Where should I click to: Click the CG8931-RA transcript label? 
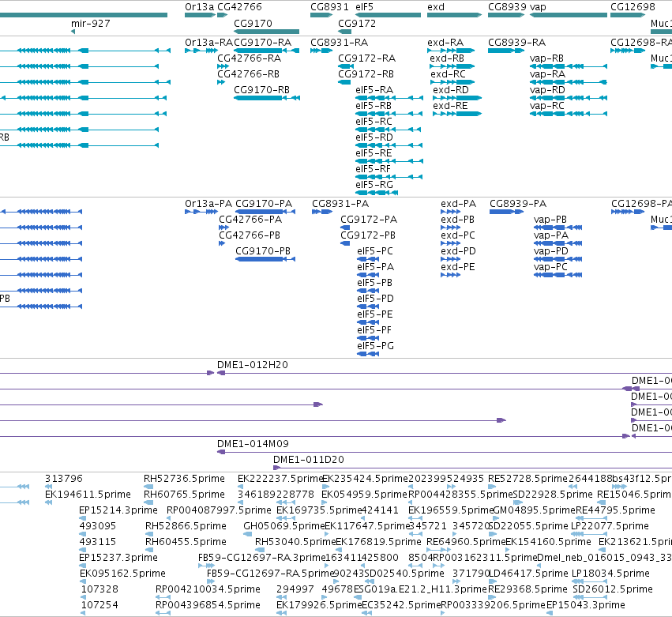[340, 43]
